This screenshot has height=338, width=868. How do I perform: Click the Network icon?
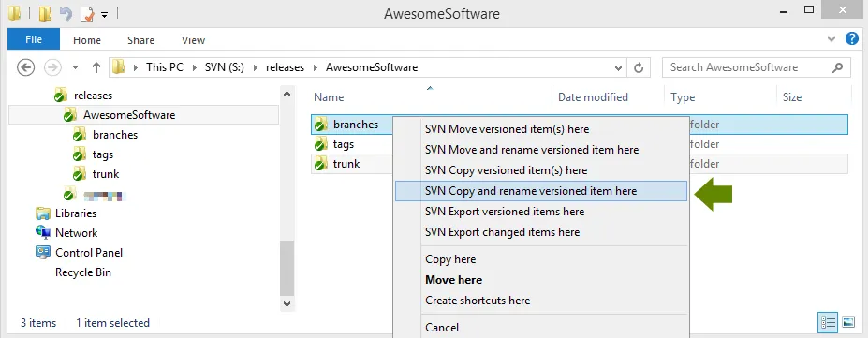(x=43, y=232)
